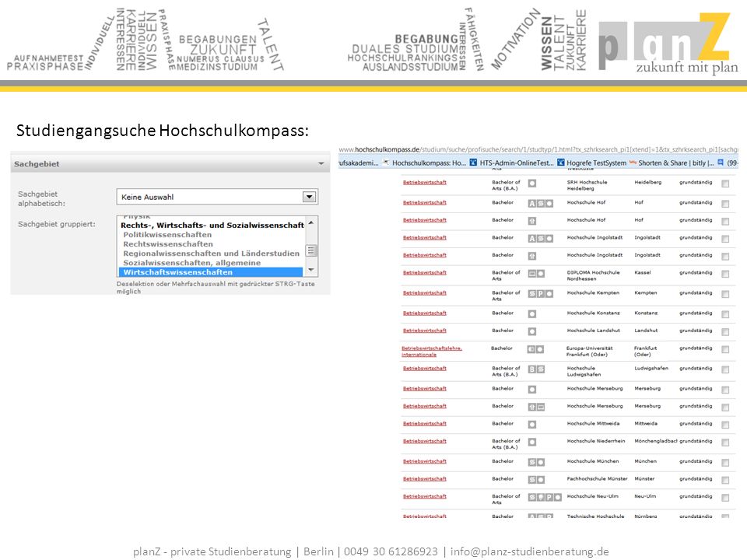Click the Sachgebiet list scroll-up arrow
The height and width of the screenshot is (560, 747).
pos(311,222)
